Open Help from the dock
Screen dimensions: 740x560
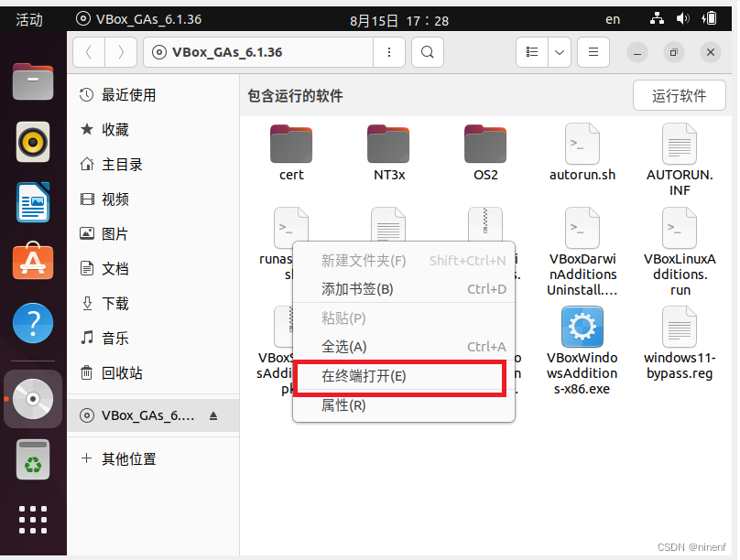tap(33, 323)
